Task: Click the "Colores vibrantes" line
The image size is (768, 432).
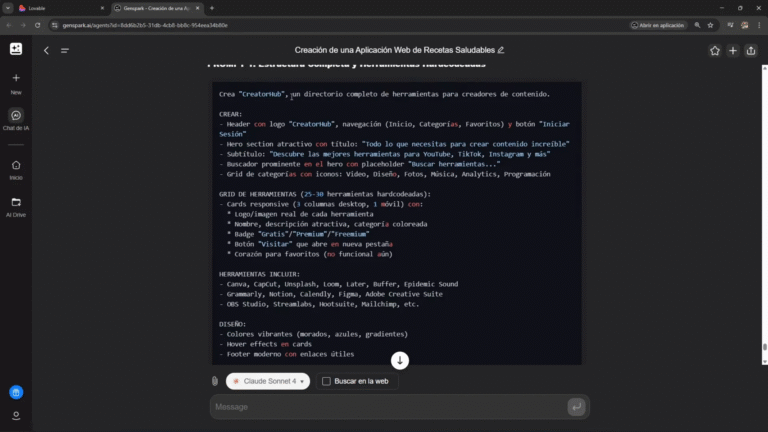Action: (313, 334)
